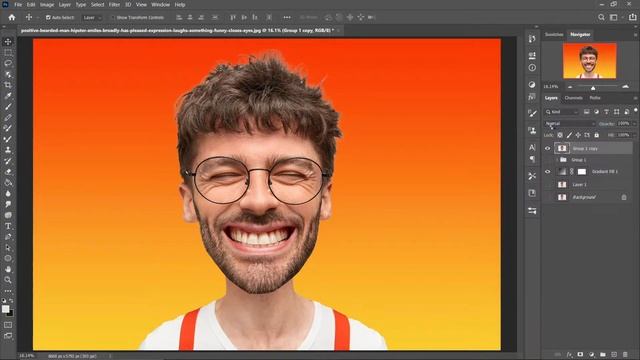Select the Lasso tool
The image size is (640, 360).
8,63
